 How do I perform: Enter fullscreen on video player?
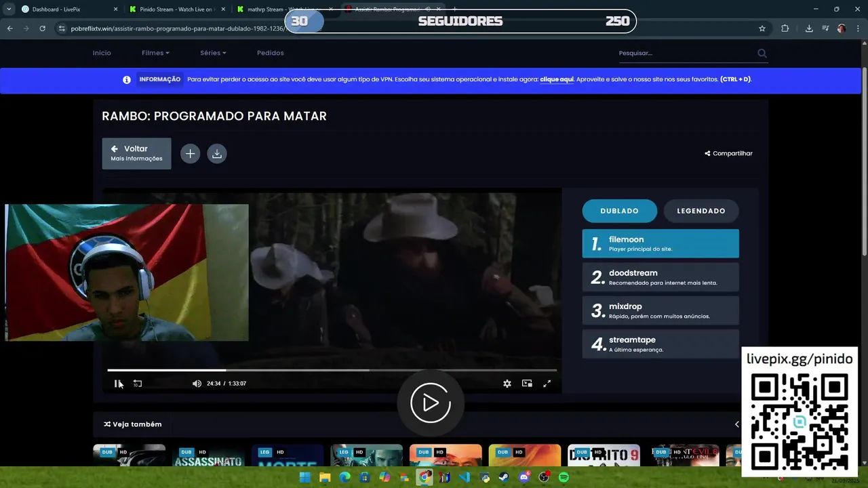[x=547, y=384]
